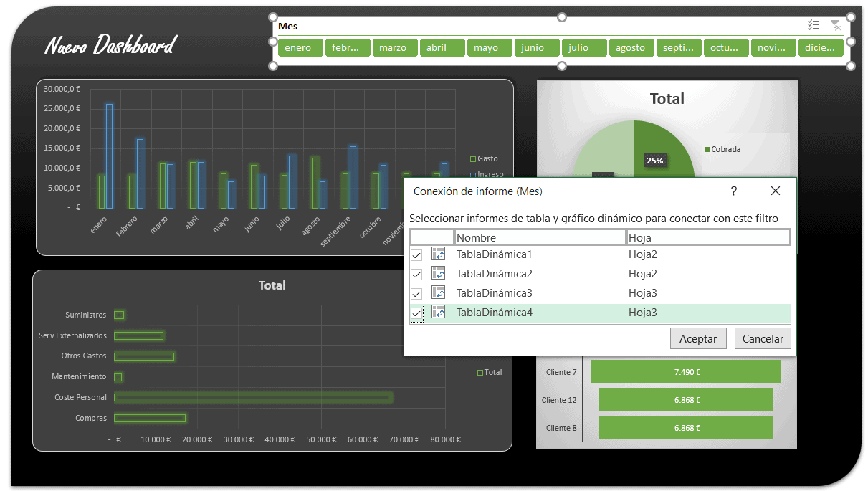This screenshot has height=491, width=868.
Task: Click the pivot table icon beside TablaDinámica3
Action: [439, 292]
